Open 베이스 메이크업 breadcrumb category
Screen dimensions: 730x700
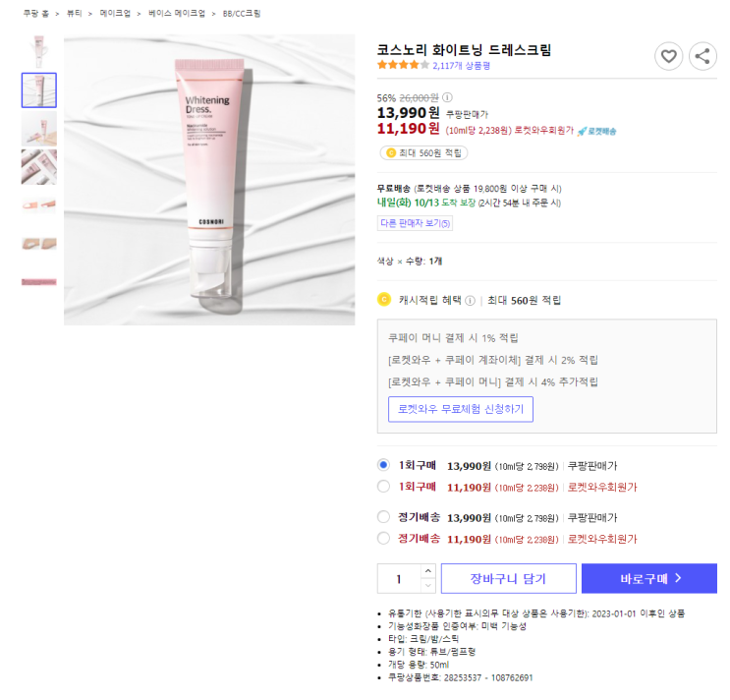click(x=177, y=14)
